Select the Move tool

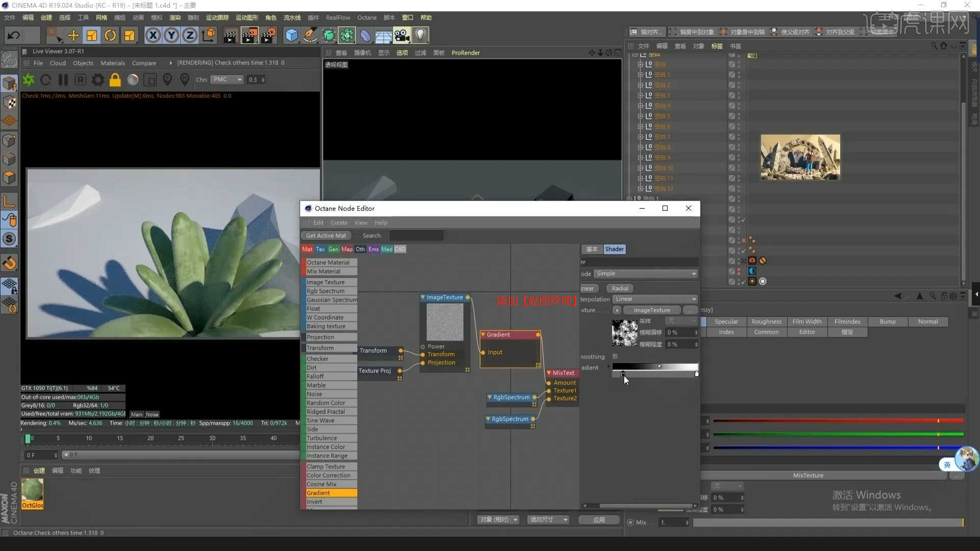tap(73, 35)
